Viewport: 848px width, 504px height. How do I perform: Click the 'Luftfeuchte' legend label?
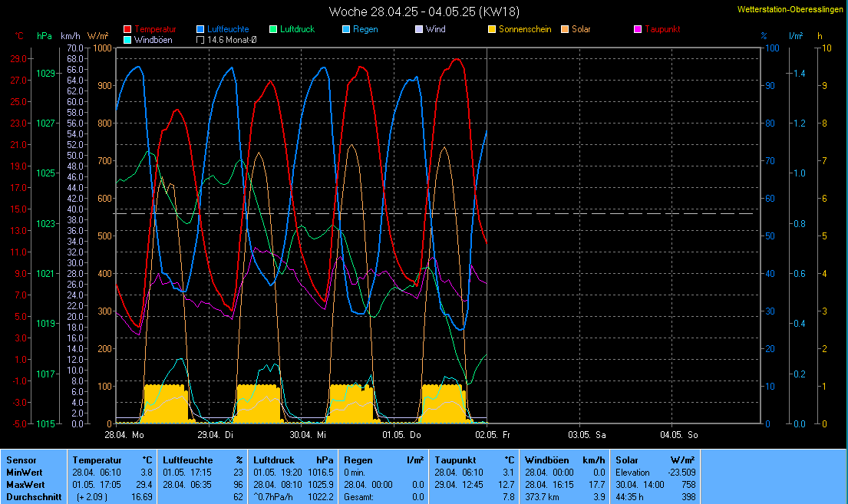(x=228, y=29)
